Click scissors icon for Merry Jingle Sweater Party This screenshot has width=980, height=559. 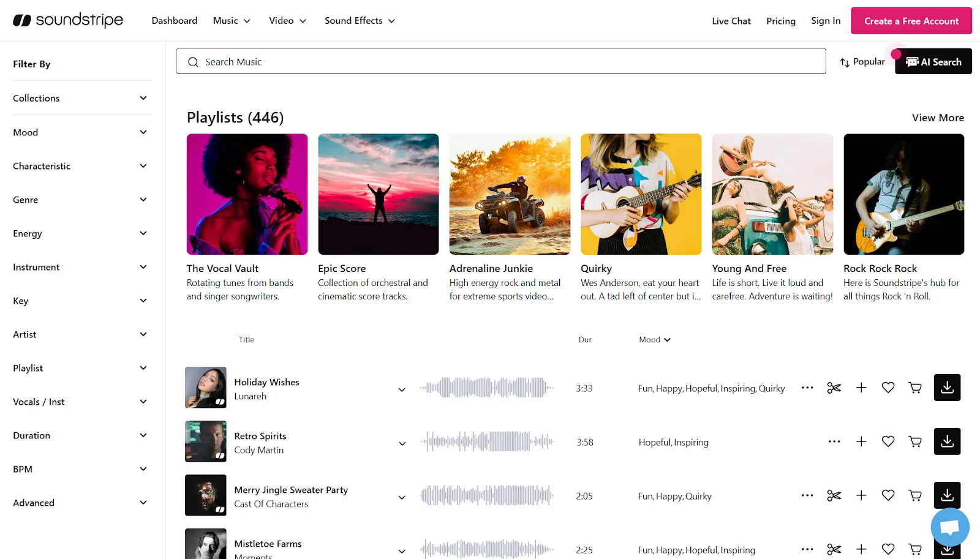[834, 495]
